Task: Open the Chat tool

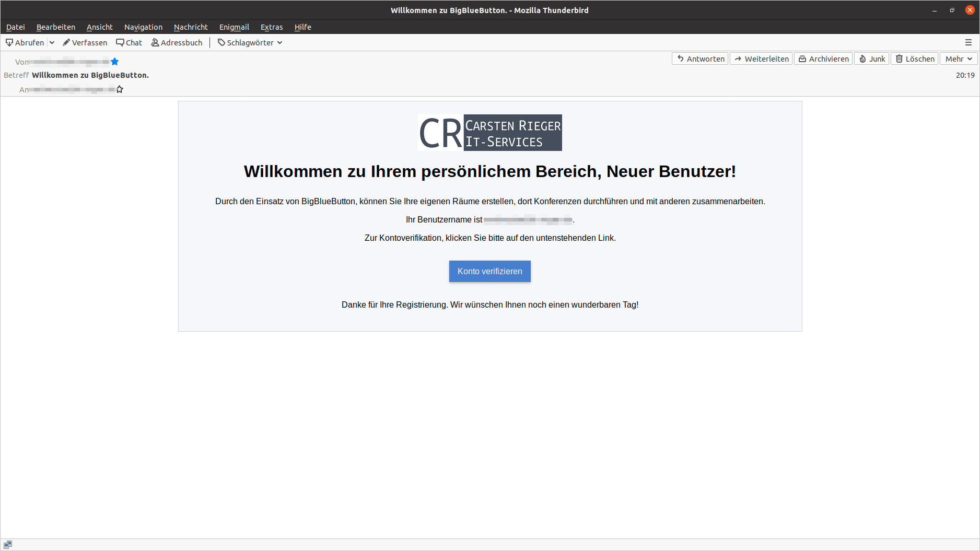Action: click(x=129, y=43)
